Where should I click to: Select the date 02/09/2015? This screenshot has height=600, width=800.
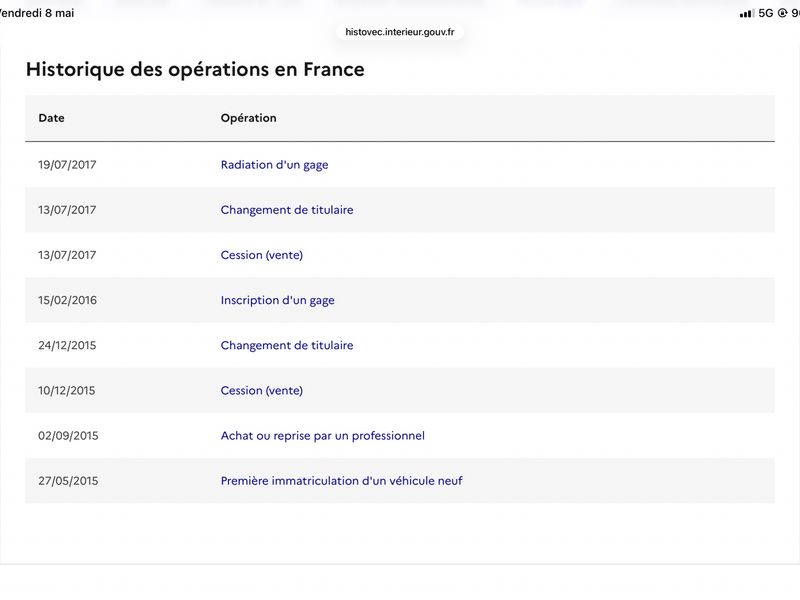[x=68, y=436]
